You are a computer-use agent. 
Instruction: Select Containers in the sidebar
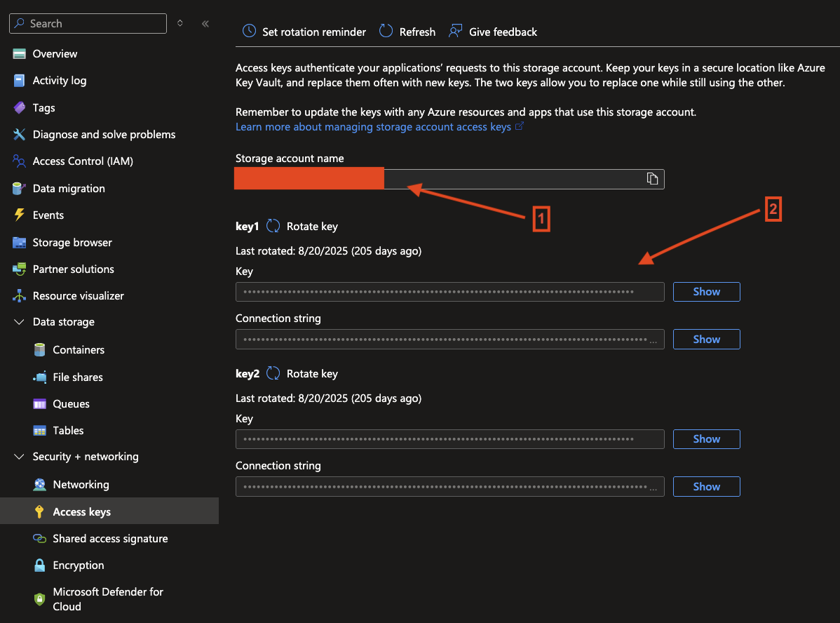coord(79,350)
